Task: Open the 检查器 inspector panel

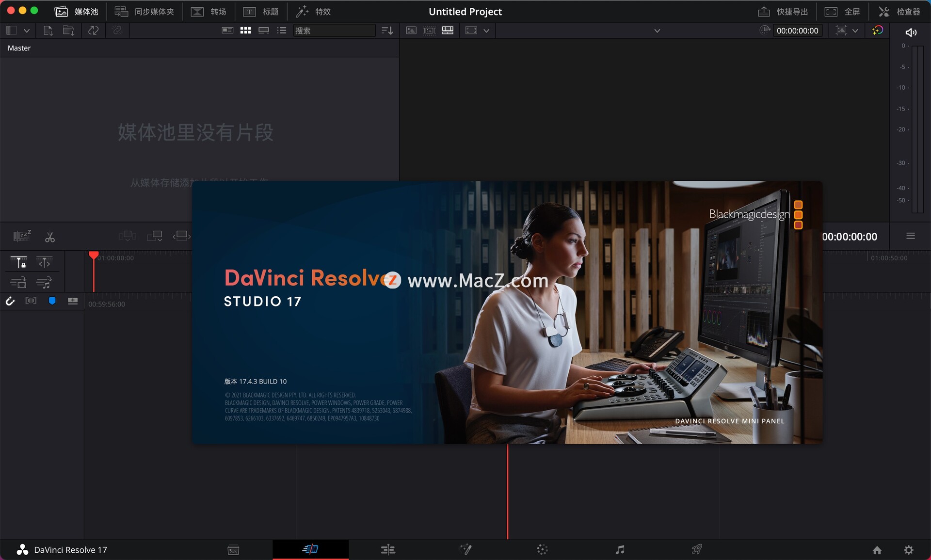Action: tap(899, 12)
